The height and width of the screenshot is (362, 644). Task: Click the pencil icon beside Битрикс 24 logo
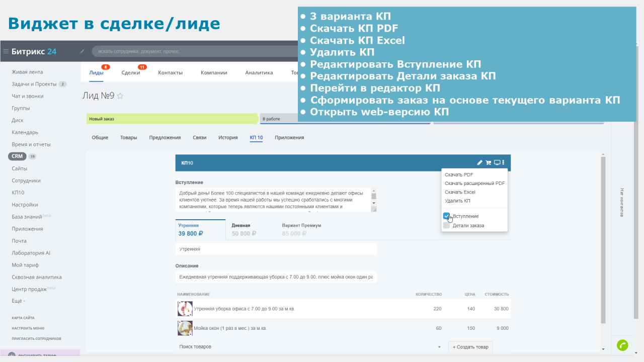(x=82, y=51)
